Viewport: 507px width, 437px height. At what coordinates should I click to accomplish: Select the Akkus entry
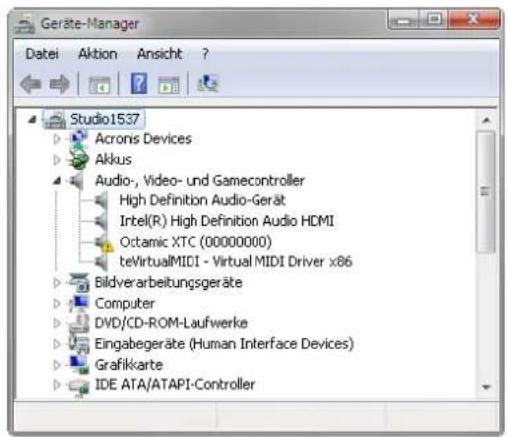coord(113,159)
